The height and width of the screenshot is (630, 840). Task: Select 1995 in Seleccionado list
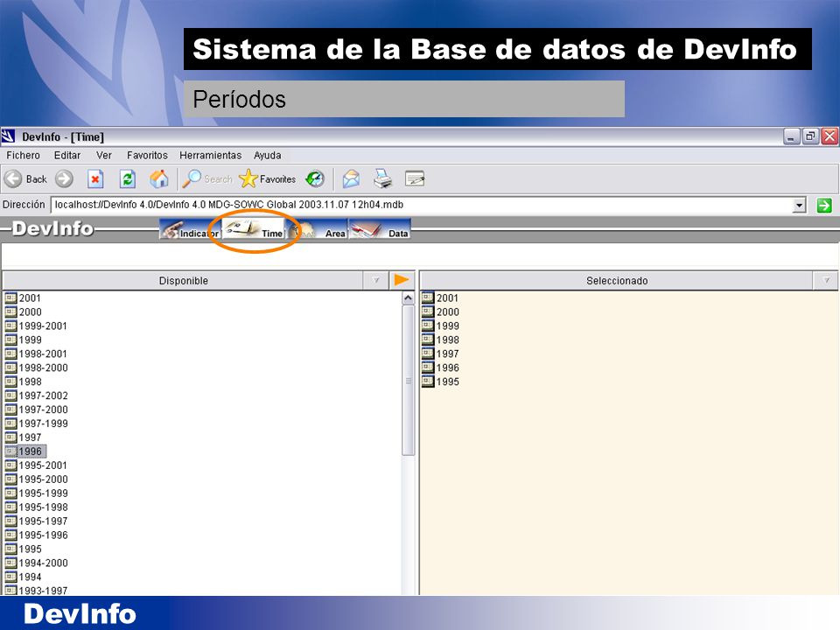click(x=440, y=381)
